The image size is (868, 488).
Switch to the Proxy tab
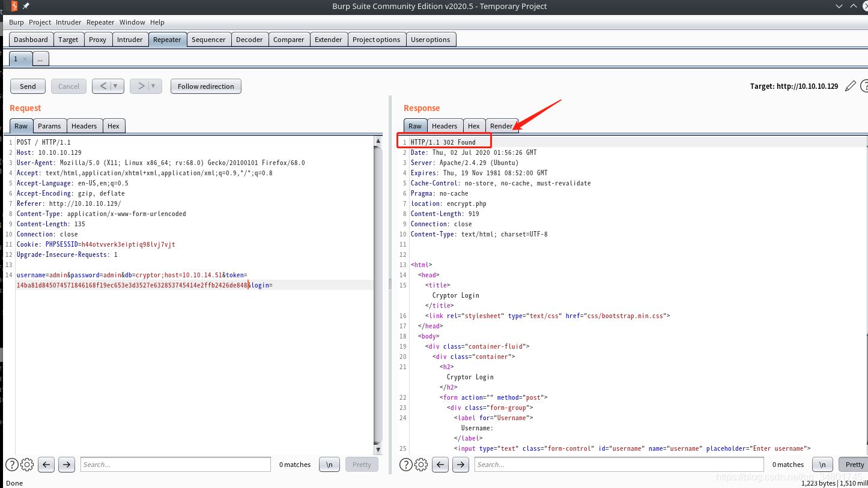(x=97, y=40)
